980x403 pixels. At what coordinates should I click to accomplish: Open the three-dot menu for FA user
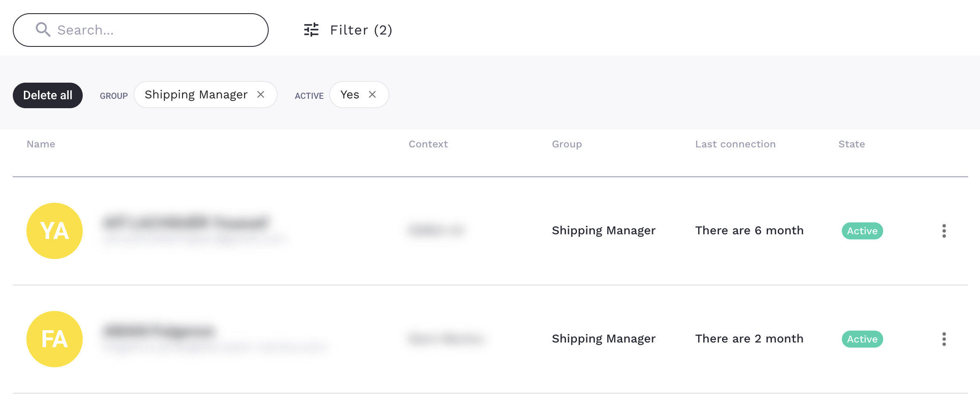944,339
